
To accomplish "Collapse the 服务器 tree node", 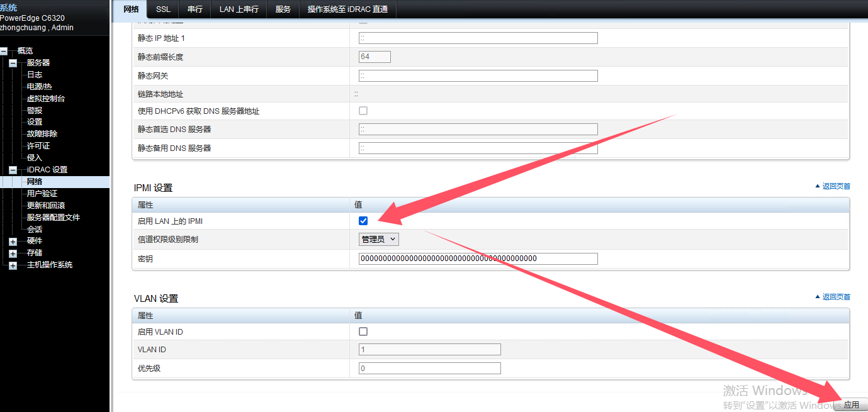I will (x=13, y=63).
